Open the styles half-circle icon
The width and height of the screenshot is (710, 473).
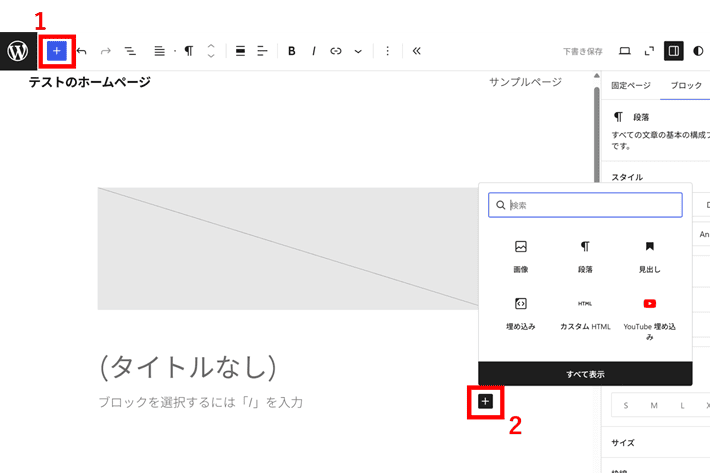pyautogui.click(x=698, y=51)
